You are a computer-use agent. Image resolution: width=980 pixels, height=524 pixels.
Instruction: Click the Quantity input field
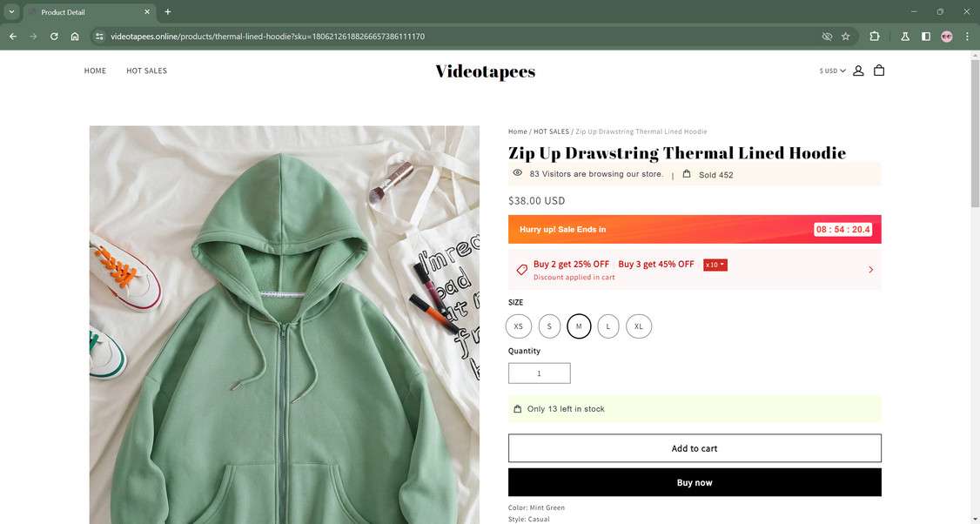tap(539, 373)
